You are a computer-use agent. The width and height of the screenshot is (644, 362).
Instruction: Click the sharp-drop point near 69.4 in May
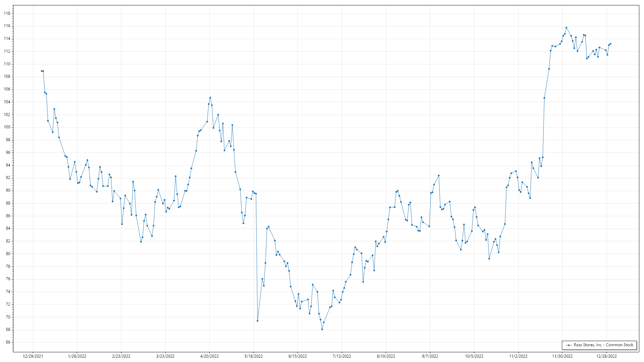(258, 321)
